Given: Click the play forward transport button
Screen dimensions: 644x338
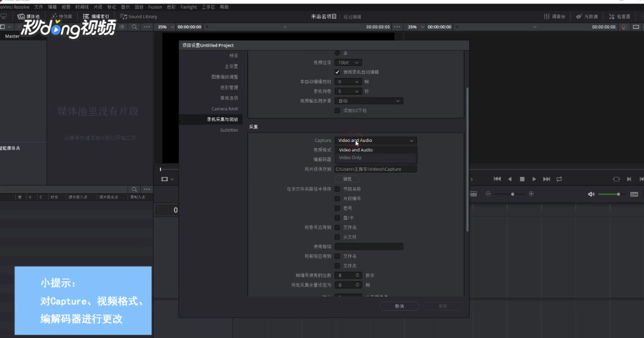Looking at the screenshot, I should [534, 179].
